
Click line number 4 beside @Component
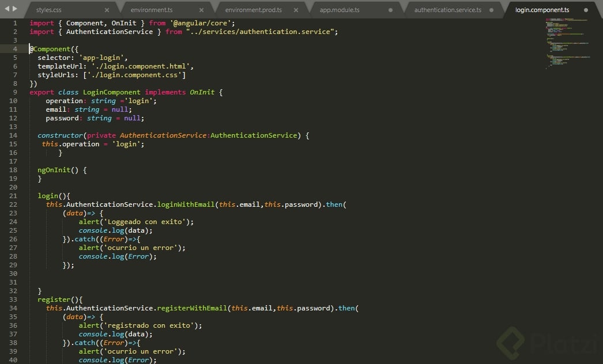point(14,48)
